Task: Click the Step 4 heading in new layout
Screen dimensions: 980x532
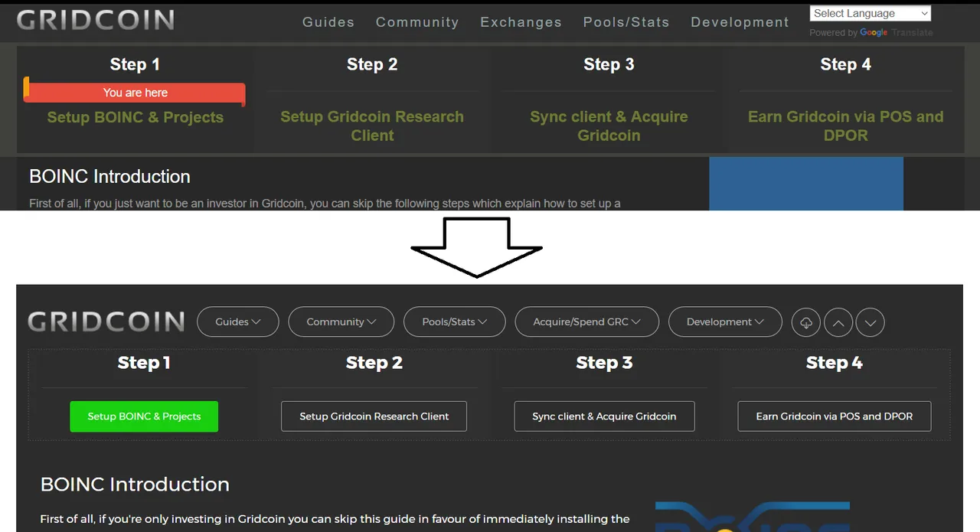Action: 835,363
